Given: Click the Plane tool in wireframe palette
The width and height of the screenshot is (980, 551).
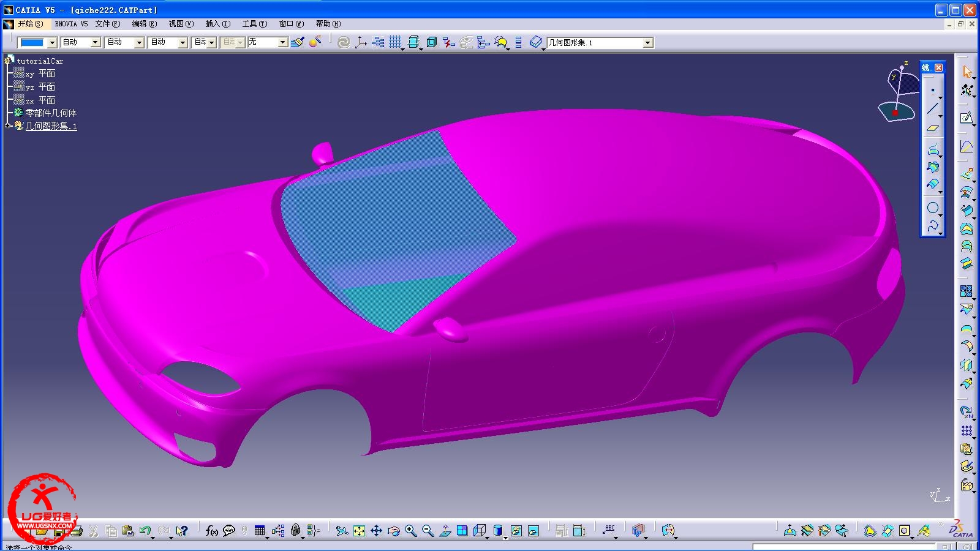Looking at the screenshot, I should click(933, 127).
